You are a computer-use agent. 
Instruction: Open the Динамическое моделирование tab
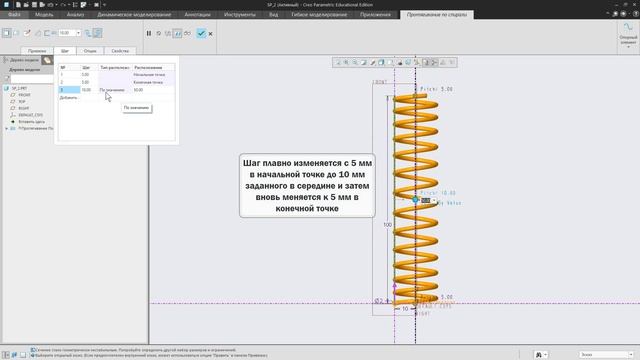[134, 15]
